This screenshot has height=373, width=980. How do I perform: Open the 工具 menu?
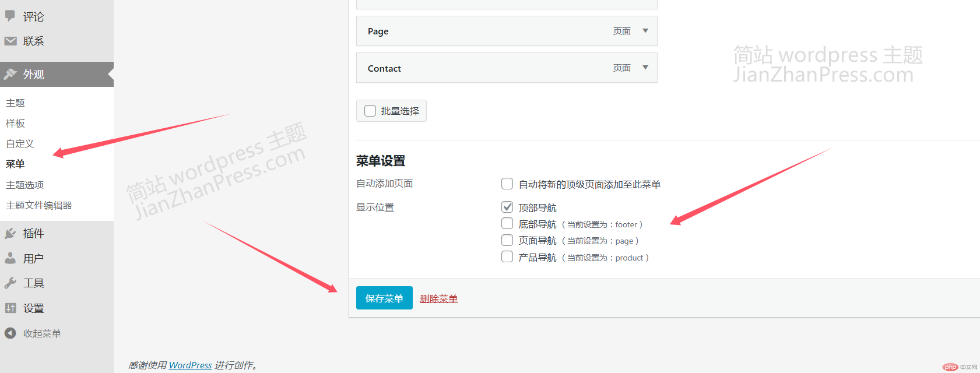tap(33, 283)
